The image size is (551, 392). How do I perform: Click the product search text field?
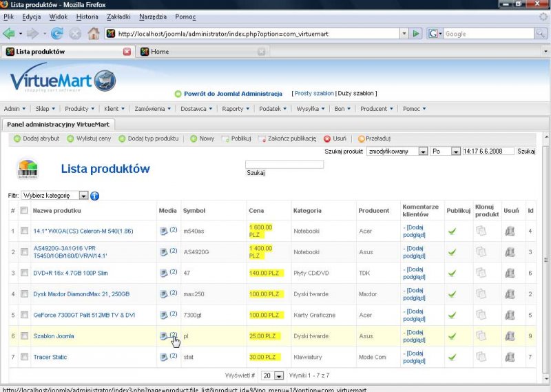(x=284, y=165)
